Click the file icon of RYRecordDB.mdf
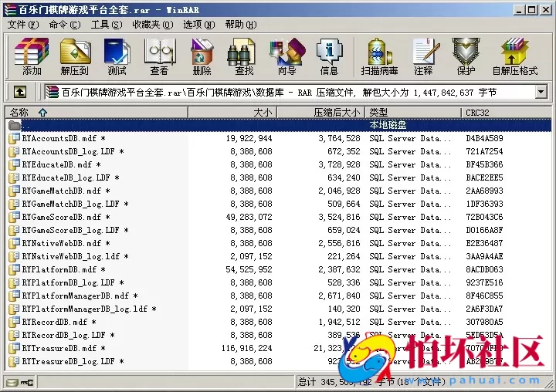 point(14,322)
